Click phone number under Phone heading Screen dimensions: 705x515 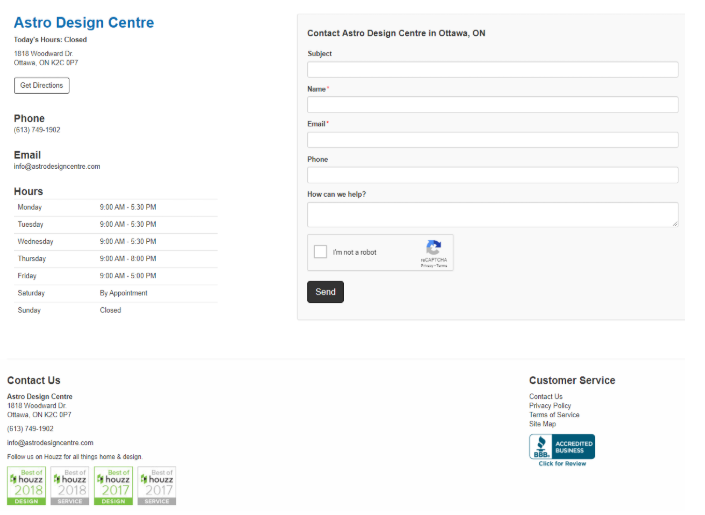pyautogui.click(x=37, y=130)
